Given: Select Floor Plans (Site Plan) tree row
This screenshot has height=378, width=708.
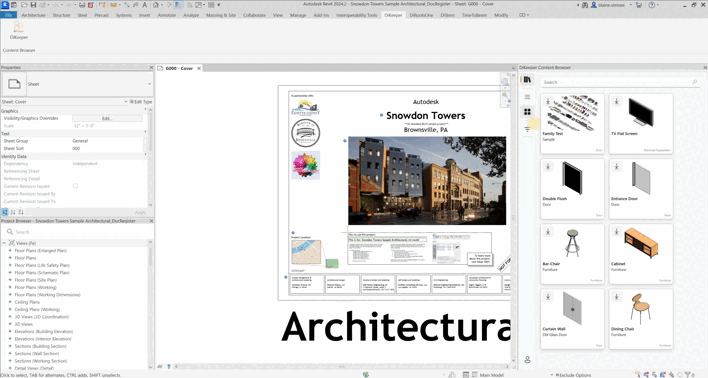Looking at the screenshot, I should 36,280.
